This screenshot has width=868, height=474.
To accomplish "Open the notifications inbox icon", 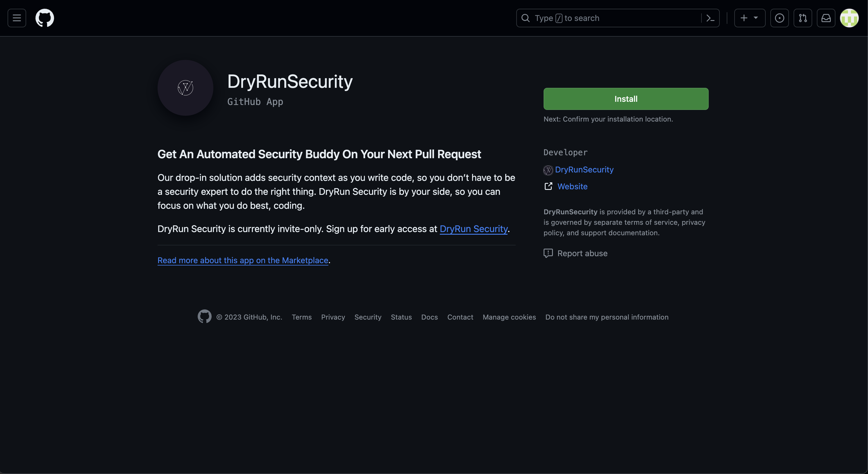I will coord(826,18).
